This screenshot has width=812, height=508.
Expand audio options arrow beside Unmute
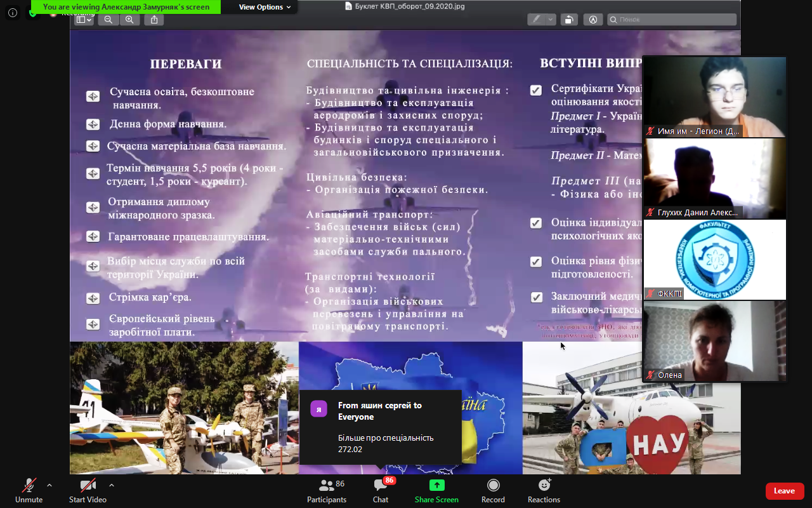49,485
